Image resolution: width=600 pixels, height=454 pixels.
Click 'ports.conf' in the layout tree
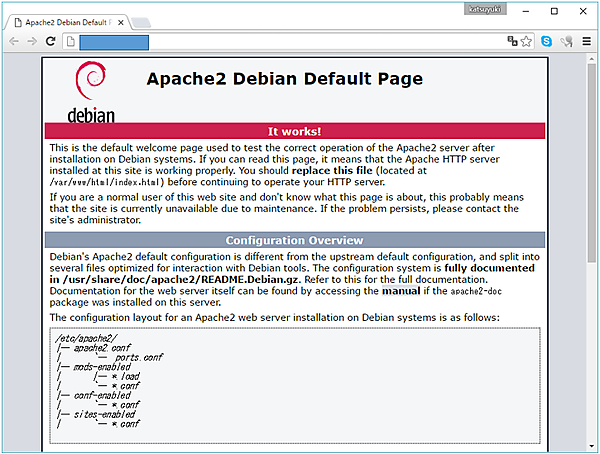pos(139,358)
